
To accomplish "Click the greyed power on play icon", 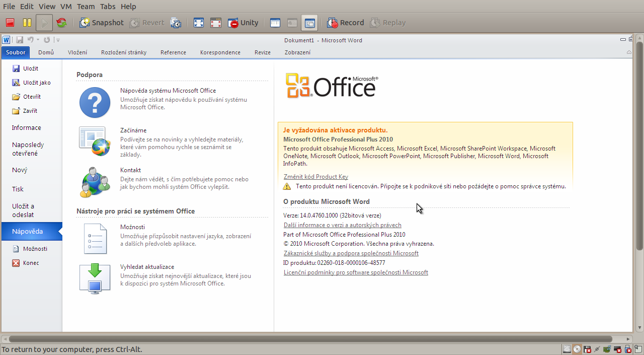I will pyautogui.click(x=44, y=23).
